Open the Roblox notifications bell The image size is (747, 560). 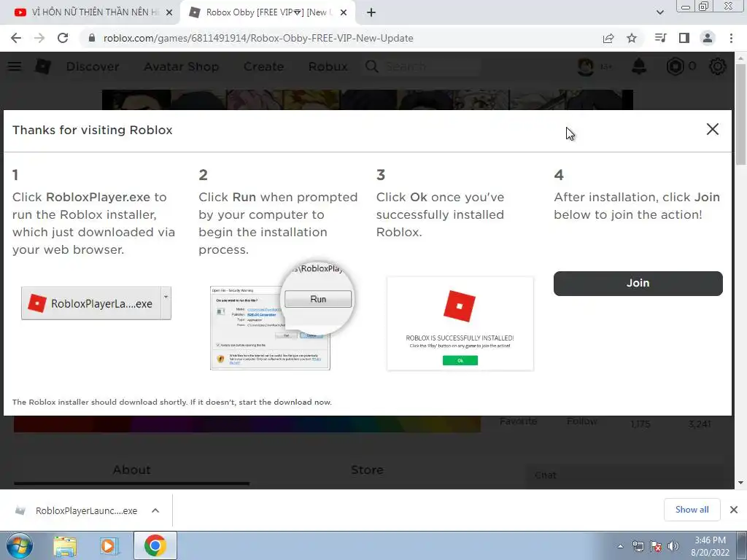[x=639, y=66]
